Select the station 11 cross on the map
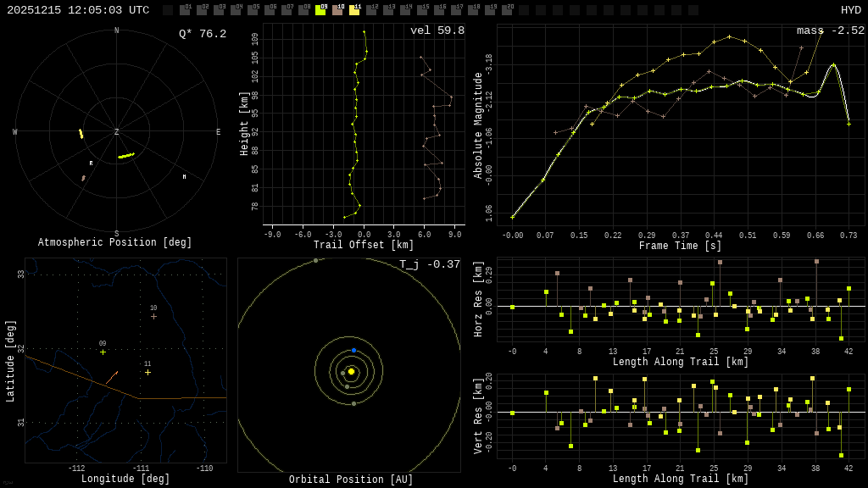 [x=147, y=372]
